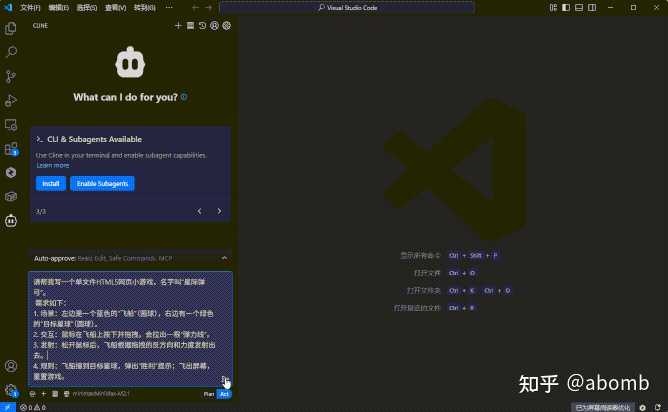The width and height of the screenshot is (668, 412).
Task: Expand the Auto-approve settings chevron
Action: [x=224, y=258]
